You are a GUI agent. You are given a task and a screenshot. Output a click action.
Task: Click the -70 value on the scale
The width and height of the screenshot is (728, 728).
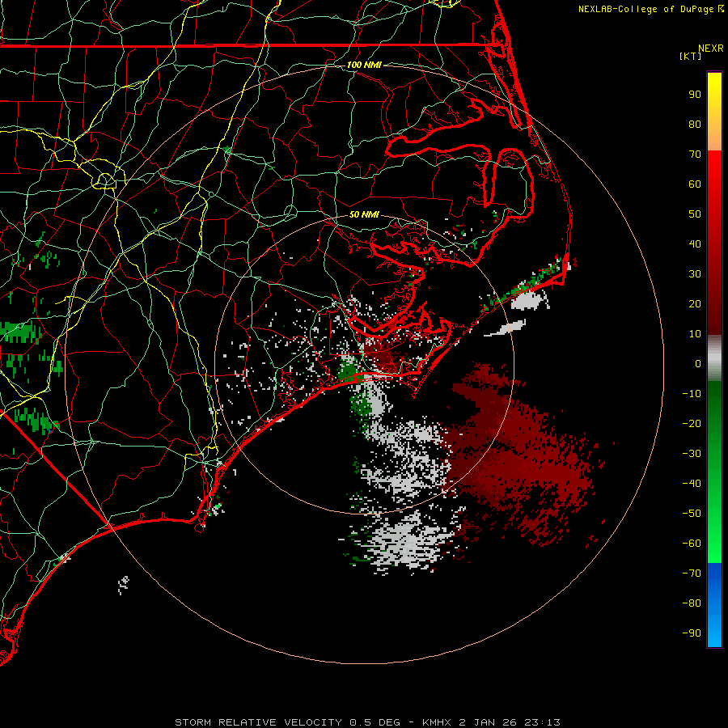692,574
